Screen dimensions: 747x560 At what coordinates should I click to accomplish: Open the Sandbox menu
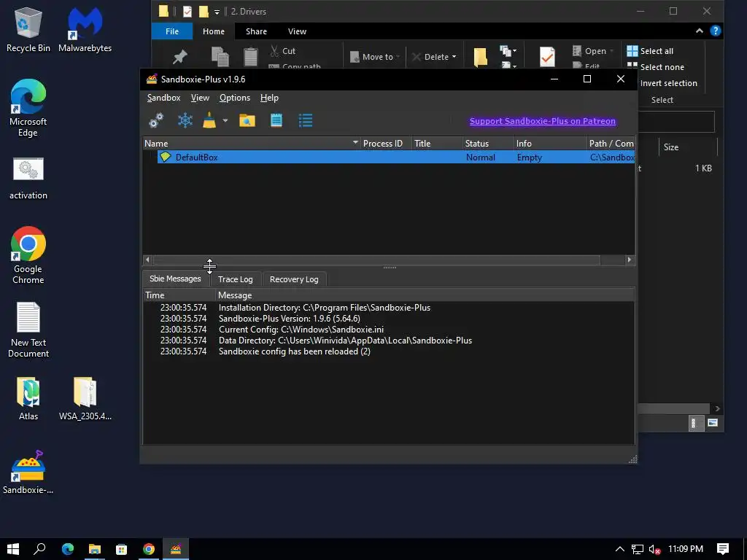[x=163, y=98]
